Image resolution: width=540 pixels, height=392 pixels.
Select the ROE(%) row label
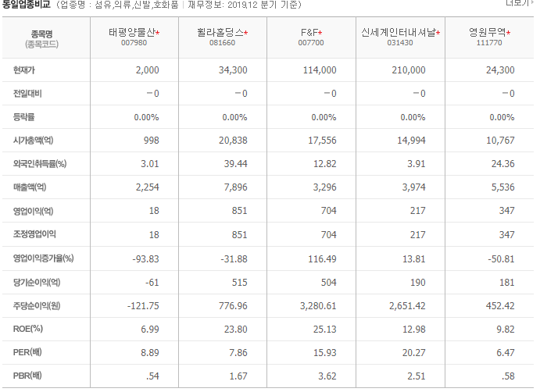tap(28, 329)
